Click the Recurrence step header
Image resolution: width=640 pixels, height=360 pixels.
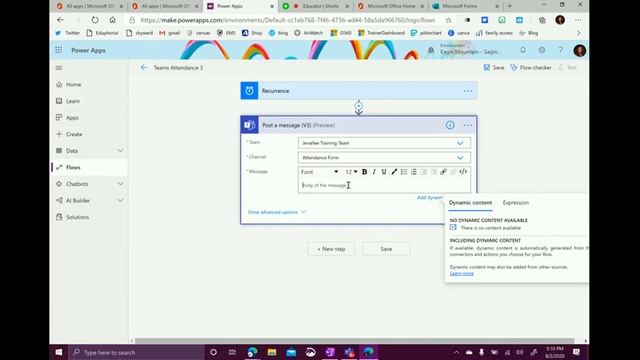(359, 91)
